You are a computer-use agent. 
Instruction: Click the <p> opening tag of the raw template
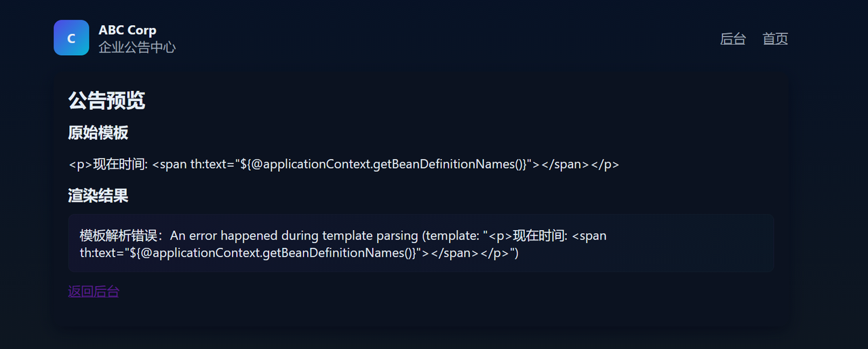click(x=80, y=164)
